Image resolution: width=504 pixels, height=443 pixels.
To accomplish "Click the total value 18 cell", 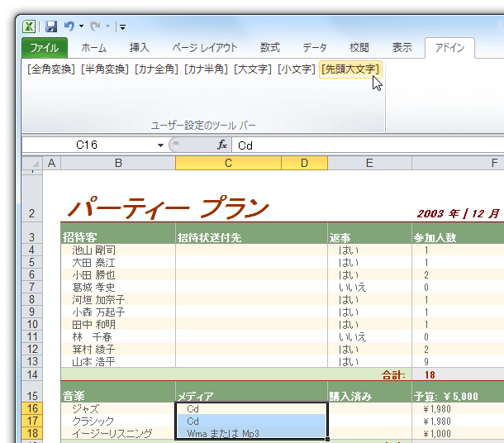I will [x=458, y=374].
